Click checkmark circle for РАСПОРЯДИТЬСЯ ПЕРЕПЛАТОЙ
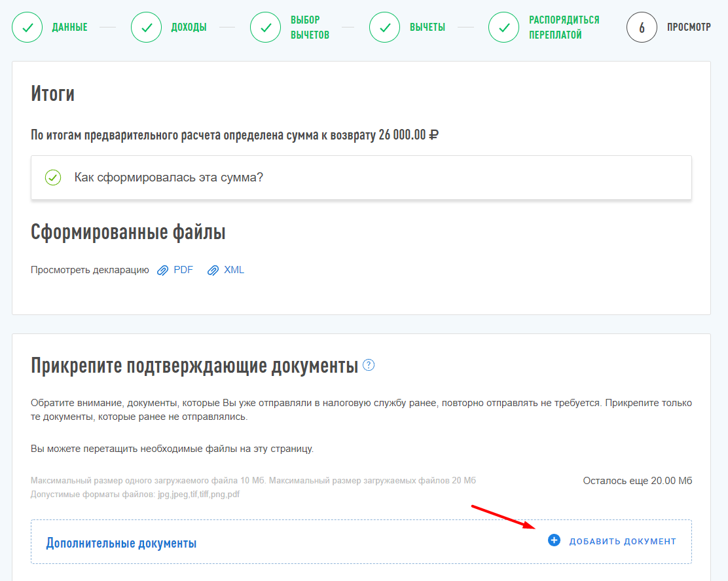Viewport: 728px width, 581px height. coord(504,28)
